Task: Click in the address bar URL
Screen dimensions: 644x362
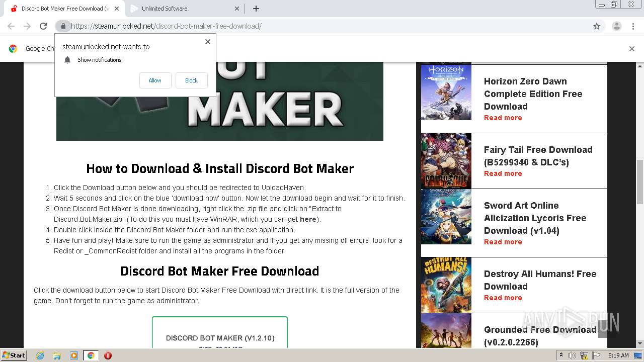Action: [166, 26]
